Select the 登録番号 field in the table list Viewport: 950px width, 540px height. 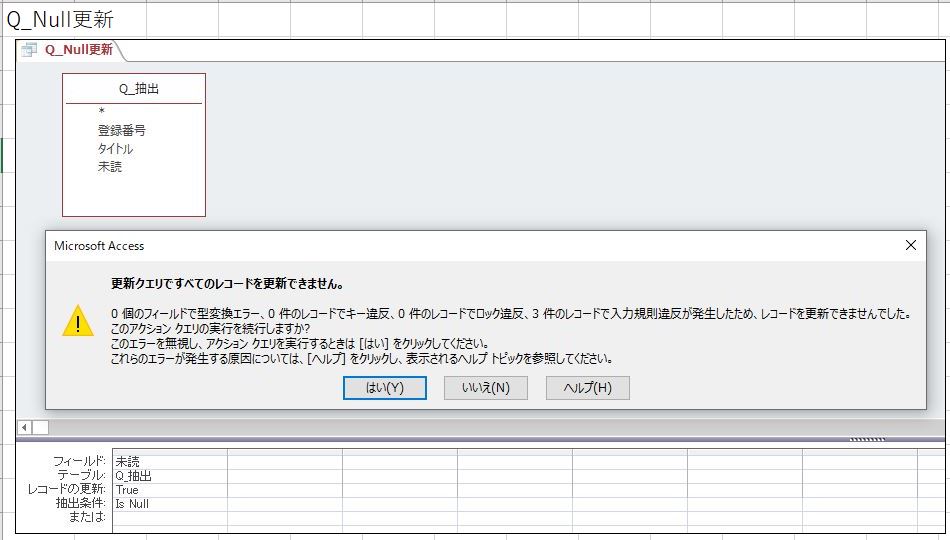[122, 130]
